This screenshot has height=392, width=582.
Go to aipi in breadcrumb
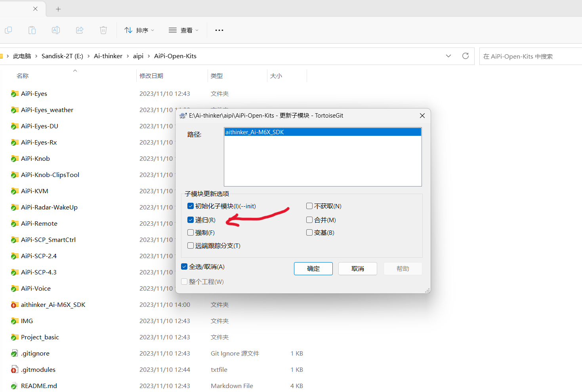point(138,56)
